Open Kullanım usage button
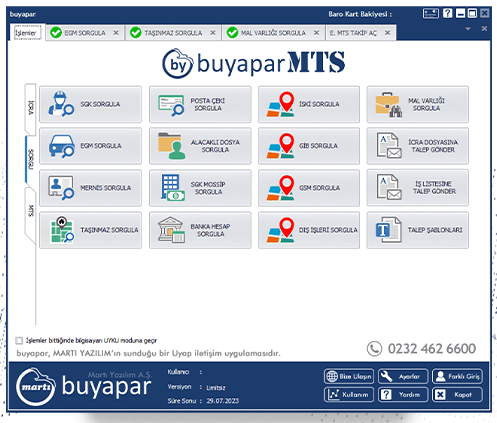The width and height of the screenshot is (497, 423). (x=349, y=395)
